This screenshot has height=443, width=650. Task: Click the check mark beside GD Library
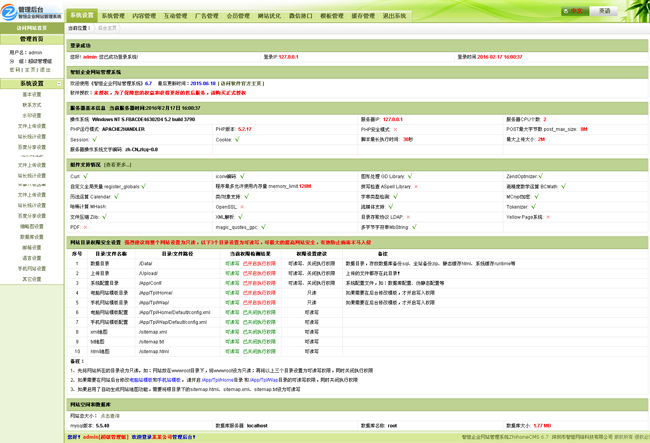pos(410,176)
